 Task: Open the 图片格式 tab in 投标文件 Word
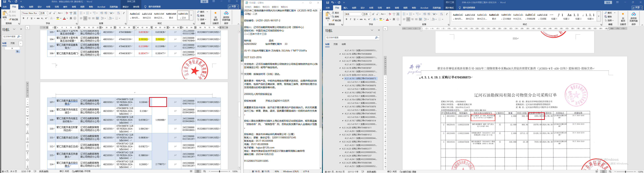click(449, 8)
